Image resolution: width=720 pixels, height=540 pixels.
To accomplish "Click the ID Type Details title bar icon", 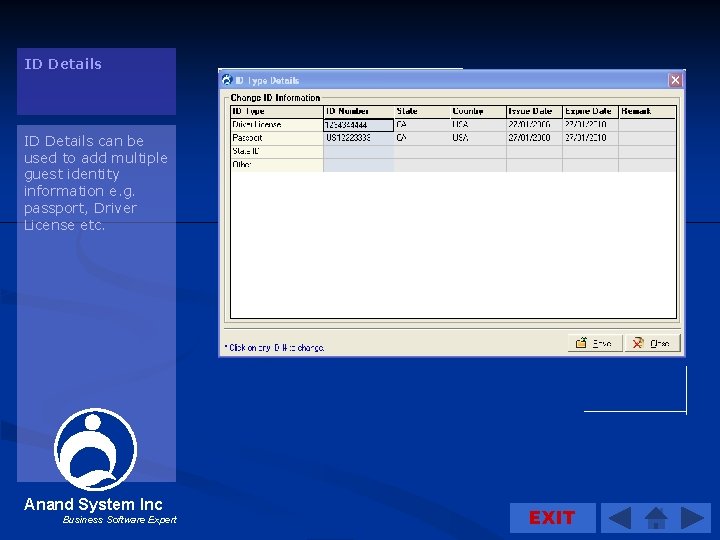I will (x=227, y=80).
